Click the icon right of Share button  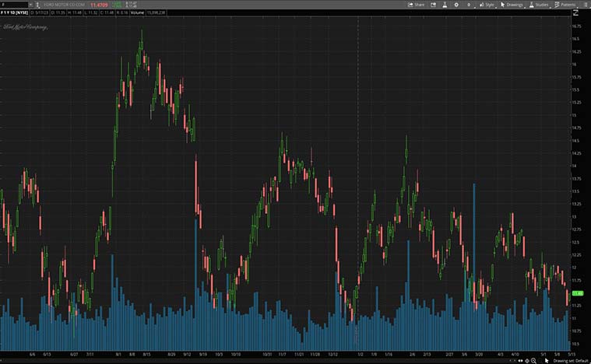433,5
